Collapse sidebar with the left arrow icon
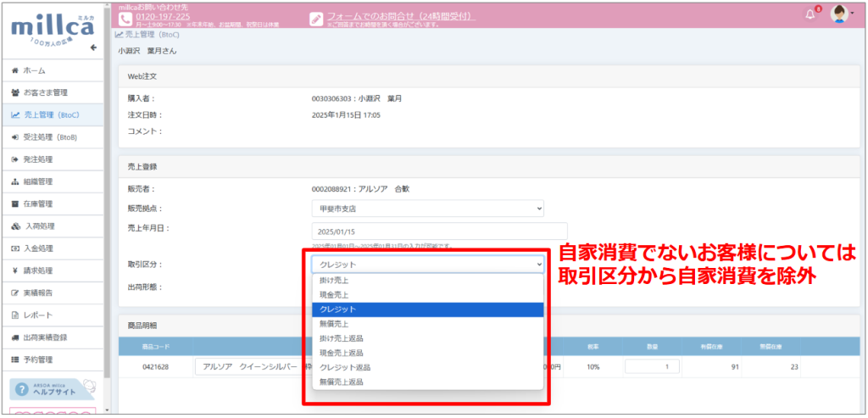The width and height of the screenshot is (868, 418). [93, 47]
